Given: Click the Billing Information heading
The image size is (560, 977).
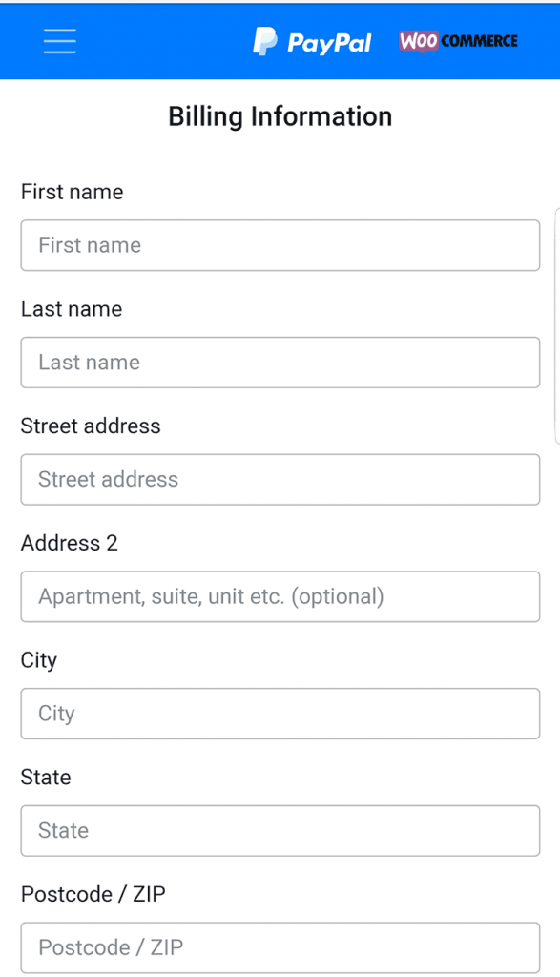Looking at the screenshot, I should click(x=280, y=116).
